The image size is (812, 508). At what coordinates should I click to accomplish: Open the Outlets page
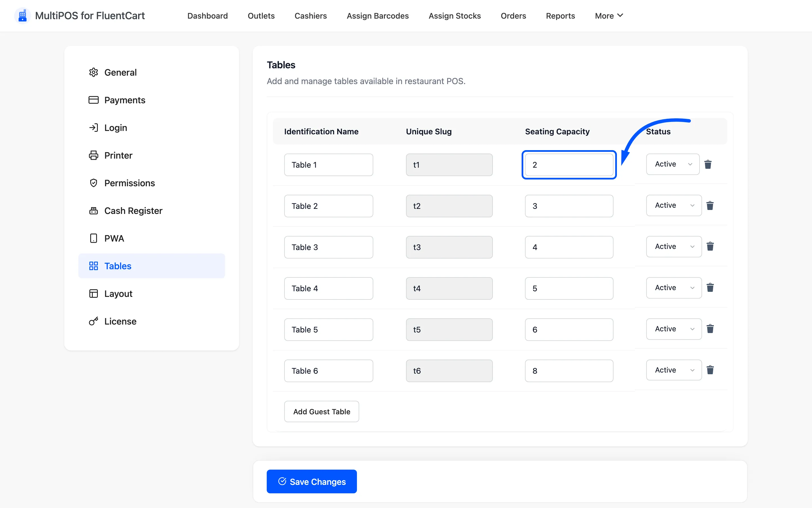[x=261, y=16]
